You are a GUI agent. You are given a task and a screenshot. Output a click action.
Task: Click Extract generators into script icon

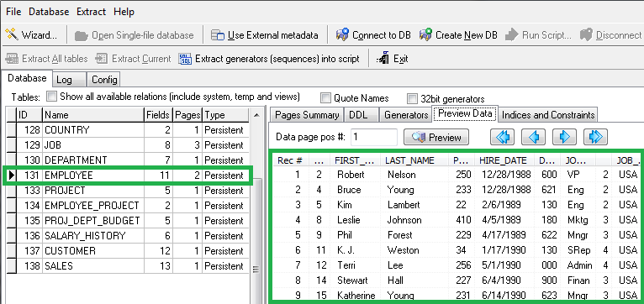[185, 59]
